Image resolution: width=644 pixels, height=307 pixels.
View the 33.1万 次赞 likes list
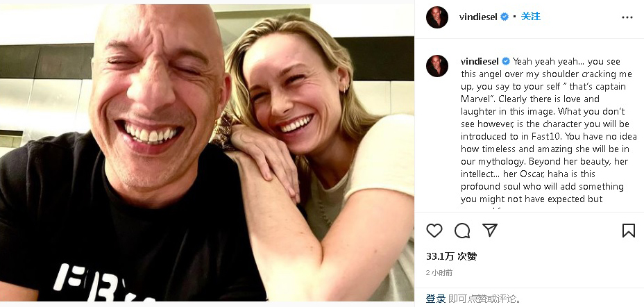[x=452, y=256]
